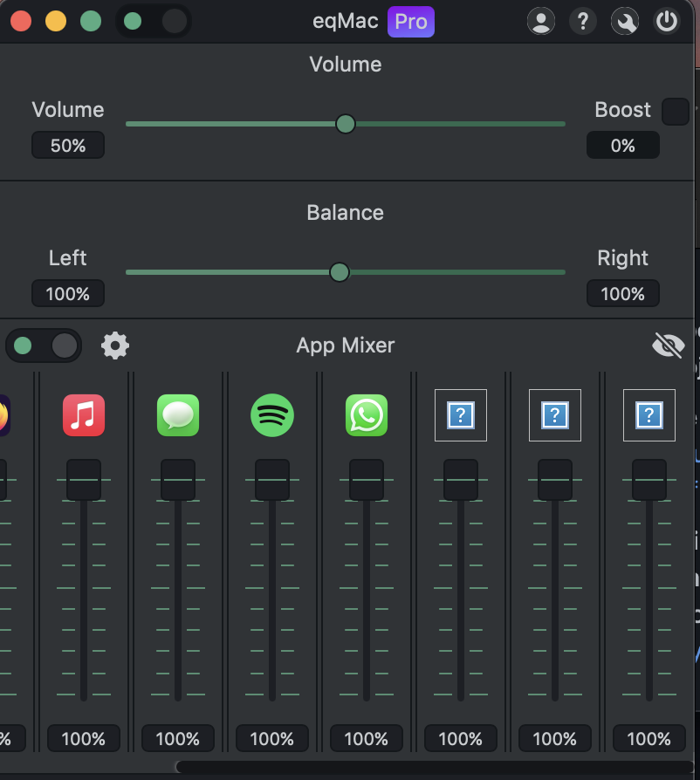Select the WhatsApp app icon

[366, 415]
